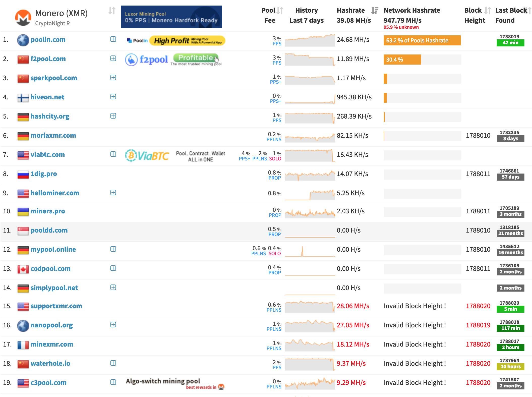Image resolution: width=532 pixels, height=397 pixels.
Task: Click the US flag beside supportxmr.com
Action: (23, 307)
